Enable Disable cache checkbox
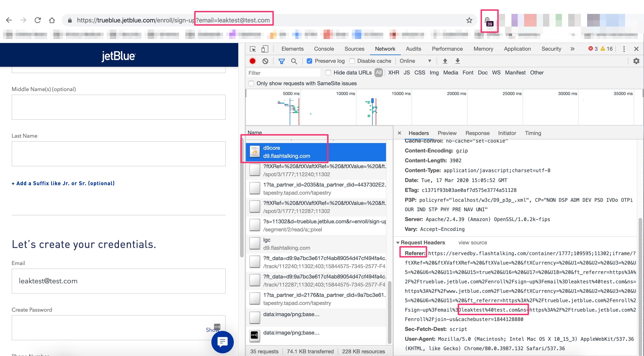Screen dimensions: 644x356 point(352,61)
